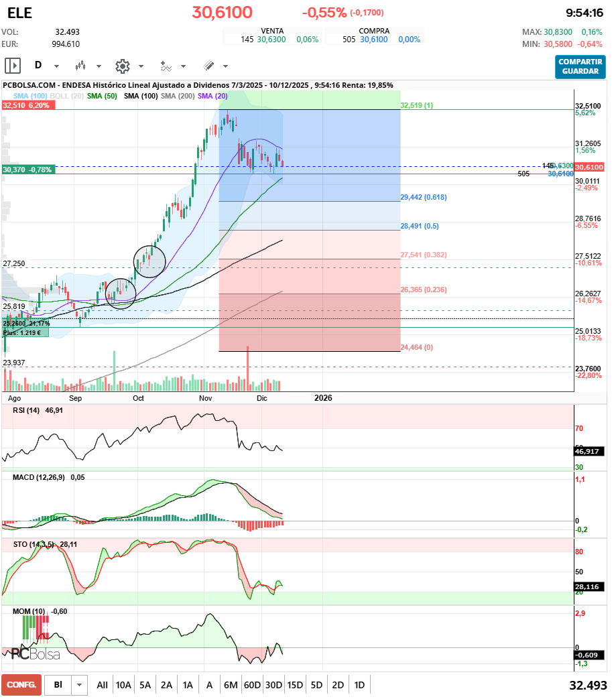Select the 6M time range
Viewport: 616px width, 699px height.
231,685
